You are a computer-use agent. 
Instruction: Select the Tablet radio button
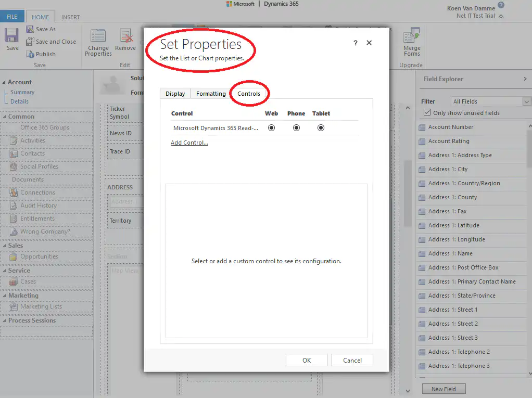pos(321,127)
